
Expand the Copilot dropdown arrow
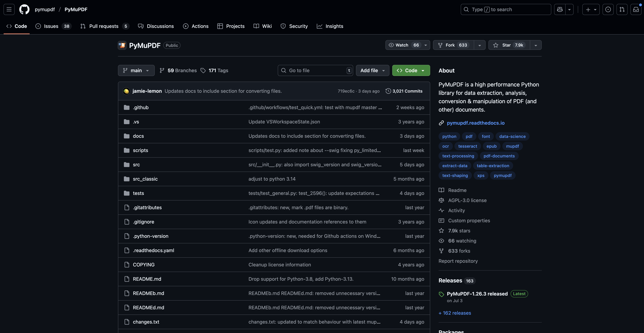(x=569, y=10)
